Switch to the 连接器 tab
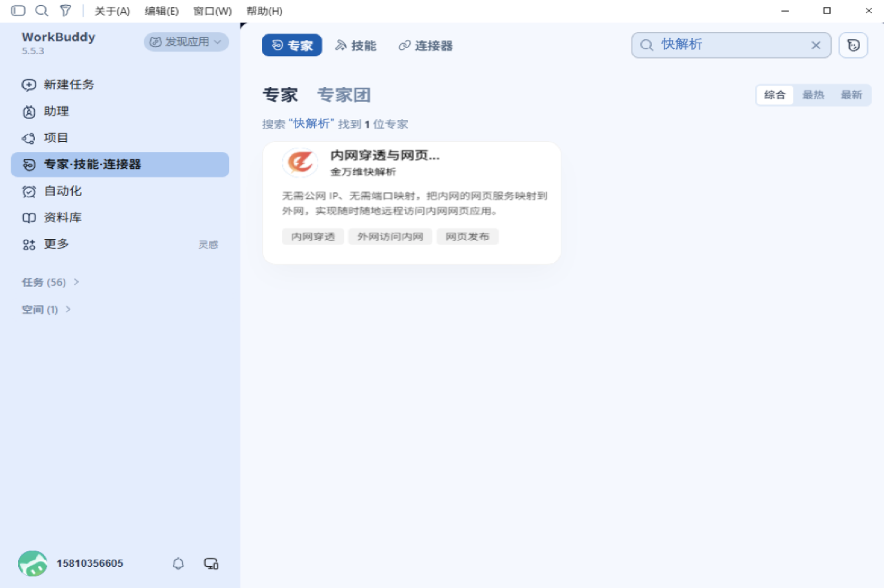This screenshot has height=588, width=884. pos(426,46)
